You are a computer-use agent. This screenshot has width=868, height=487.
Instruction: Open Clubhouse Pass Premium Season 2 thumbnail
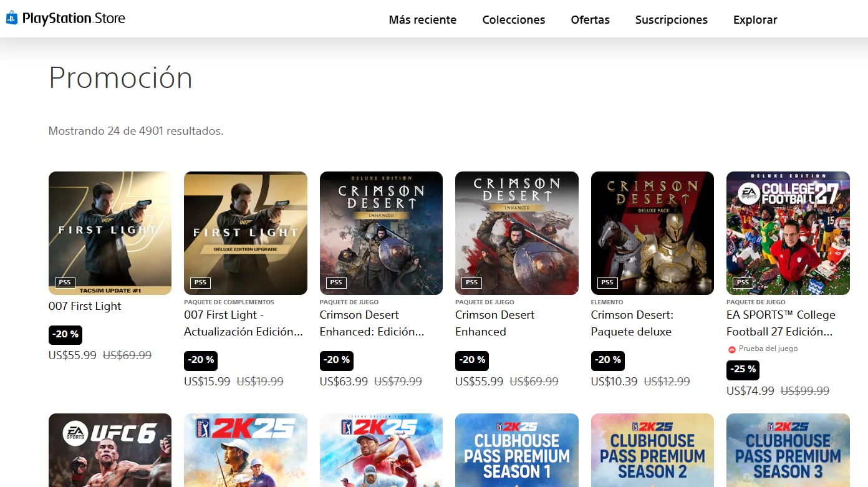pyautogui.click(x=652, y=450)
